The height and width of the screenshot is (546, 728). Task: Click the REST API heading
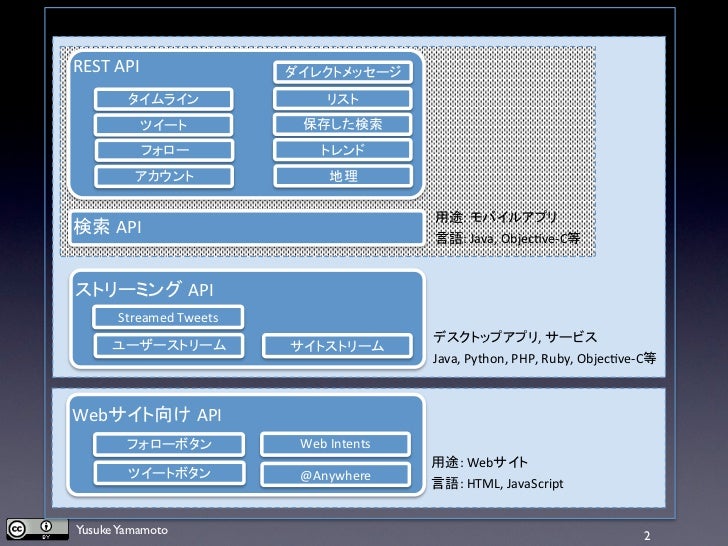pyautogui.click(x=106, y=66)
